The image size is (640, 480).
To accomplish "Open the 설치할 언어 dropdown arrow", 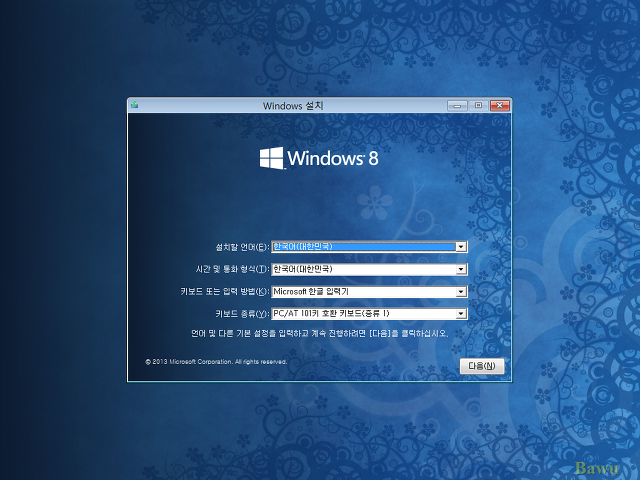I will point(461,247).
